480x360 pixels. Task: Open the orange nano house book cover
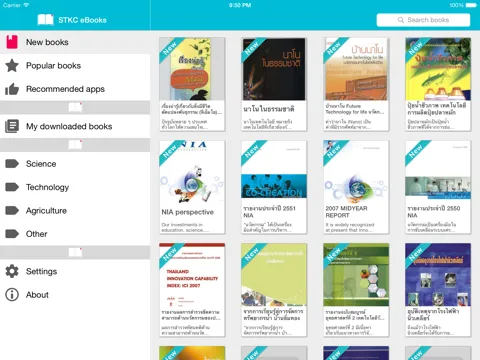(356, 69)
